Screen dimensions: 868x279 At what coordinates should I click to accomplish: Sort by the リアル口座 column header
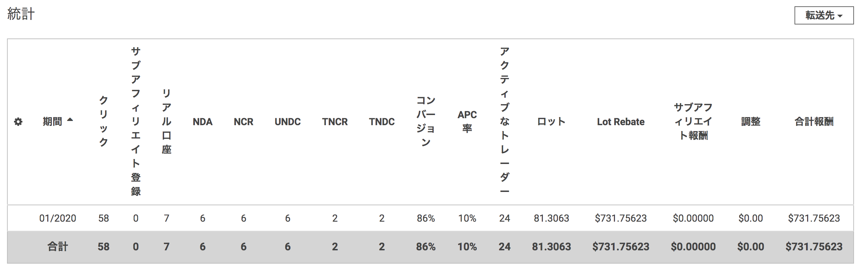(x=167, y=121)
